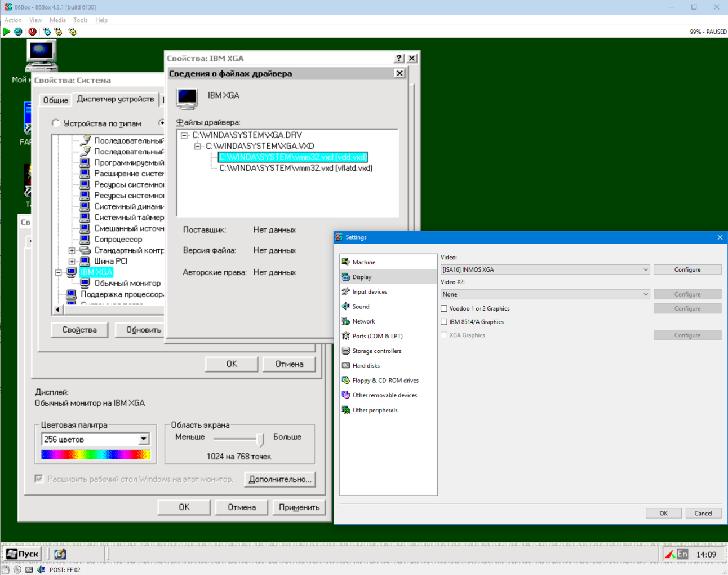
Task: Open the Hard disks category
Action: [x=388, y=365]
